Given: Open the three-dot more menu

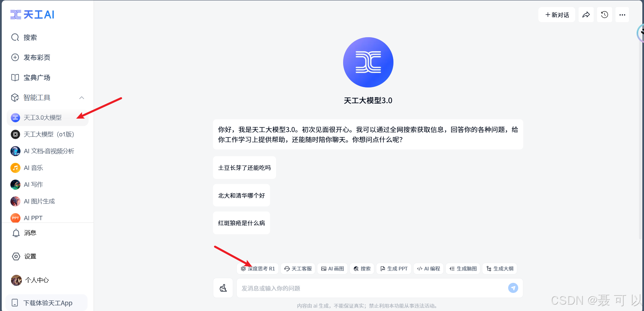Looking at the screenshot, I should point(622,15).
